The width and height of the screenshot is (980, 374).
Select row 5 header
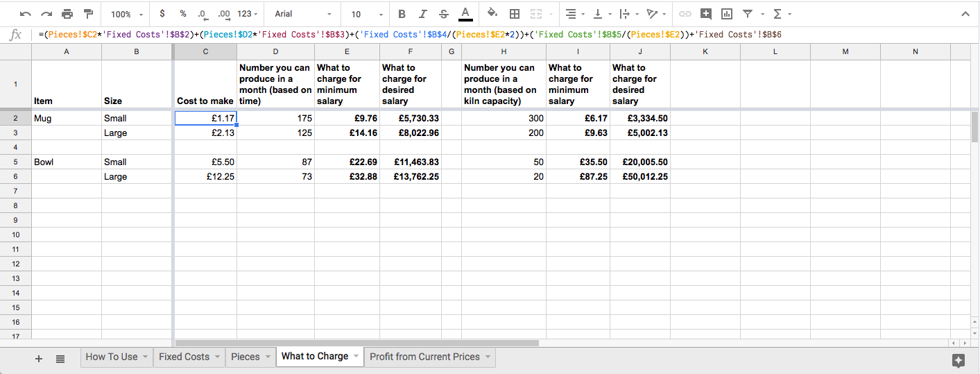pos(15,162)
